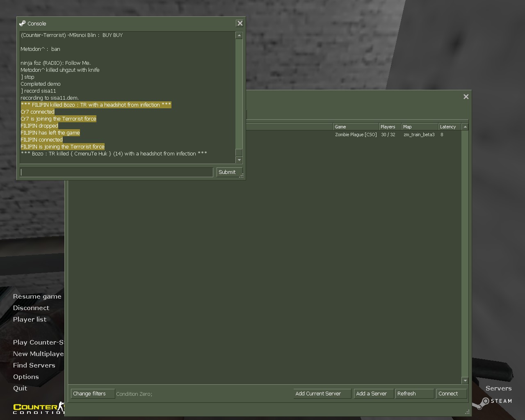The width and height of the screenshot is (525, 420).
Task: Click the Steam icon in Console title
Action: point(23,23)
